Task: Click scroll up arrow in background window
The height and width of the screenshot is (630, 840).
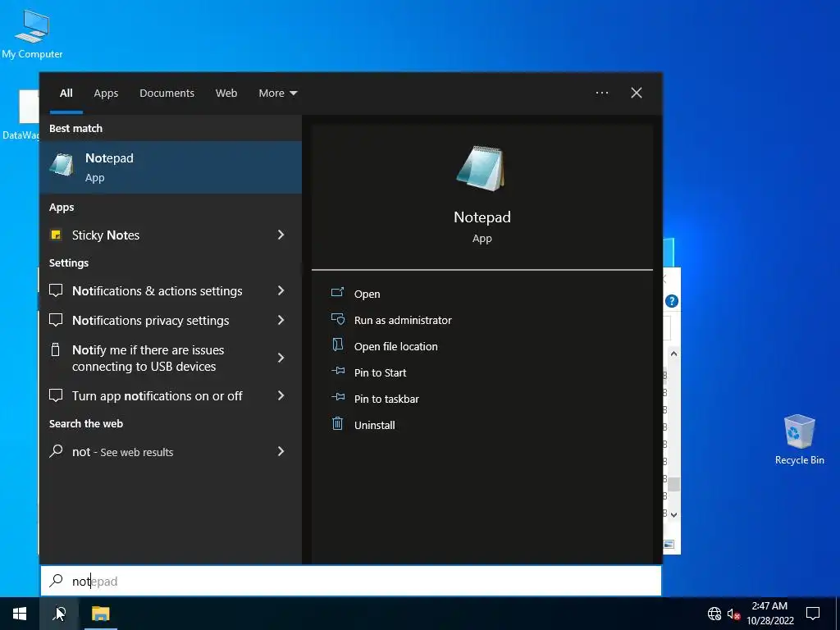Action: [x=674, y=354]
